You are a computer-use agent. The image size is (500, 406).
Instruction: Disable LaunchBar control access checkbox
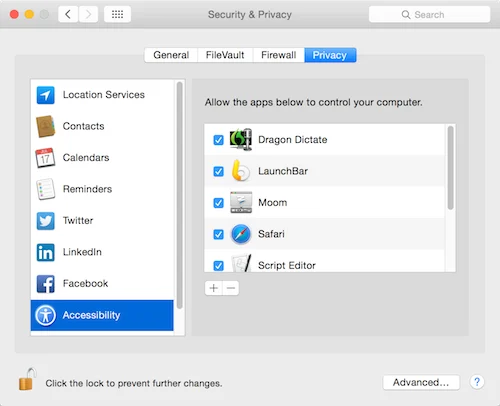pos(218,171)
